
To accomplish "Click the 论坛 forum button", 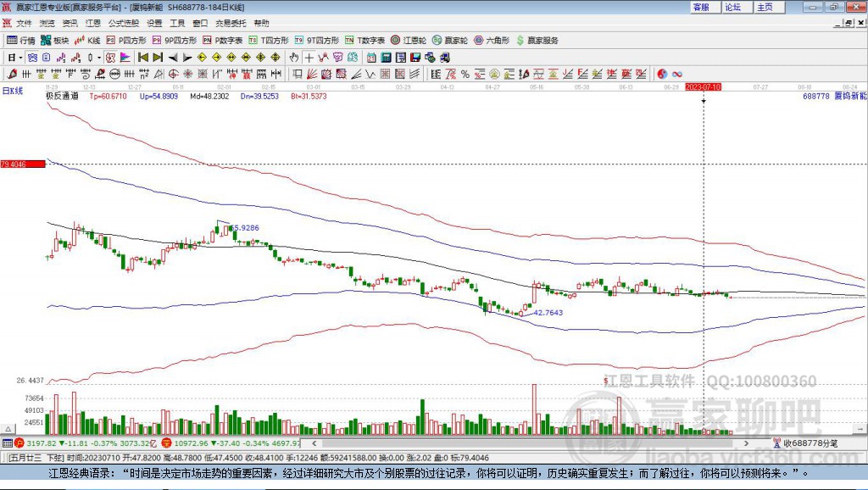I will (732, 7).
